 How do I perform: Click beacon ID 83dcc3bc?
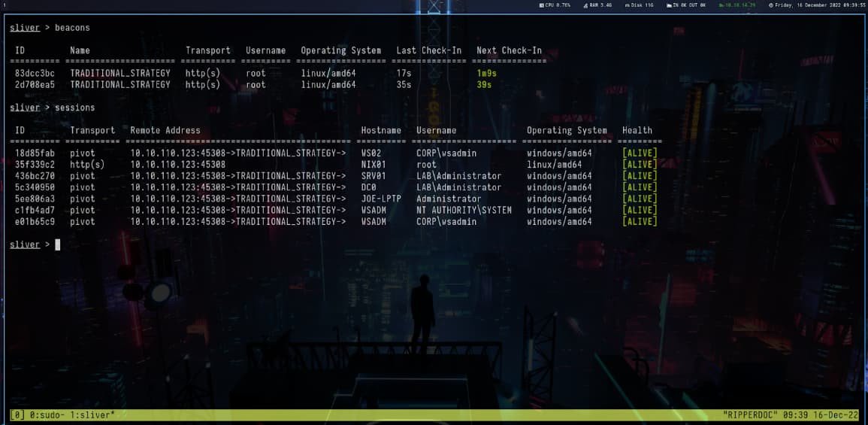35,73
